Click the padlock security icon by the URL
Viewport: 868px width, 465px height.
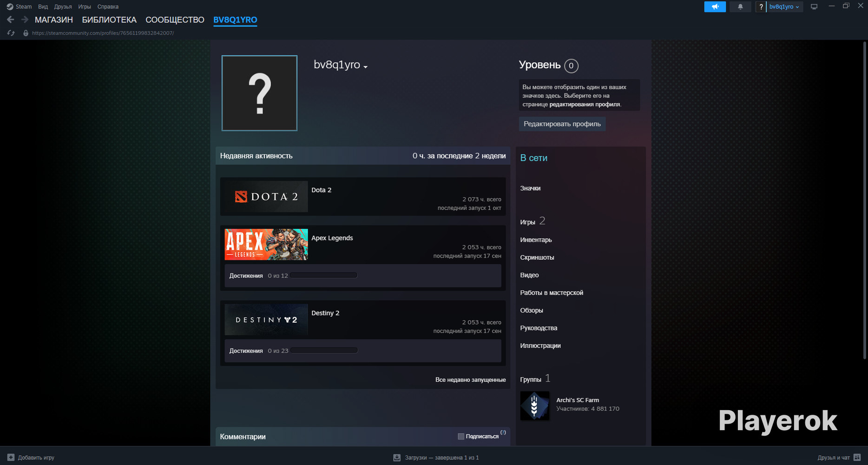pyautogui.click(x=26, y=33)
